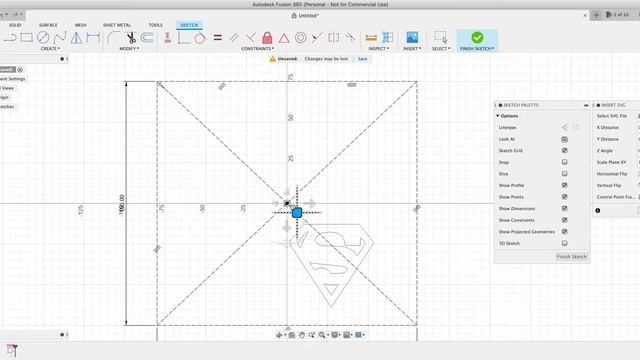
Task: Toggle Show Projected Geometries checkbox
Action: click(x=564, y=231)
